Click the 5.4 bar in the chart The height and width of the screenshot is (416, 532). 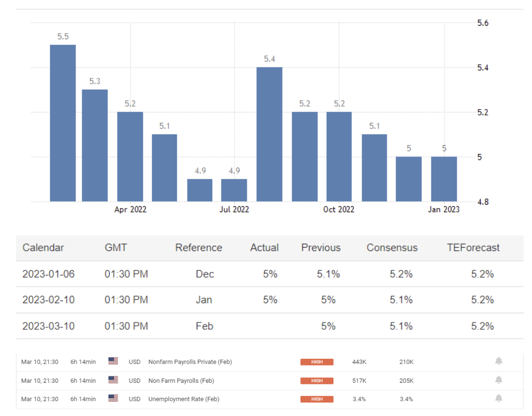point(269,134)
